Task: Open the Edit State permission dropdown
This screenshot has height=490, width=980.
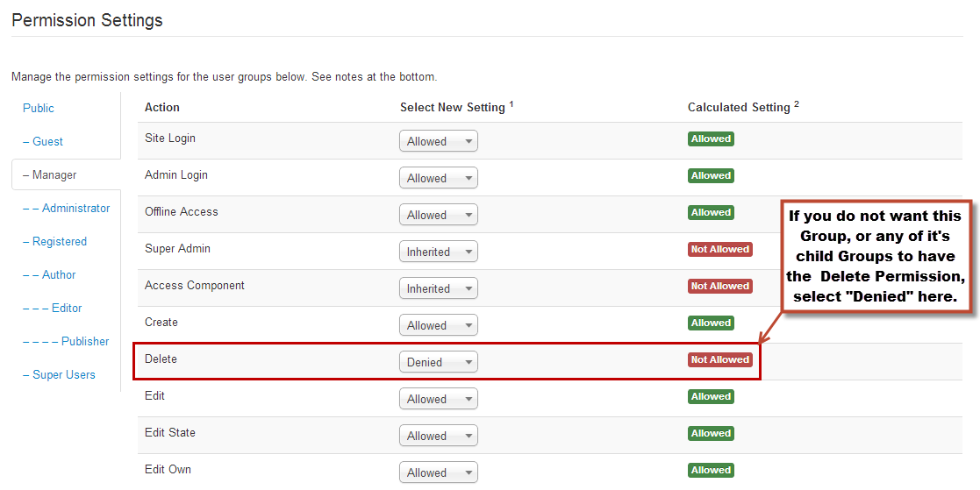Action: tap(438, 436)
